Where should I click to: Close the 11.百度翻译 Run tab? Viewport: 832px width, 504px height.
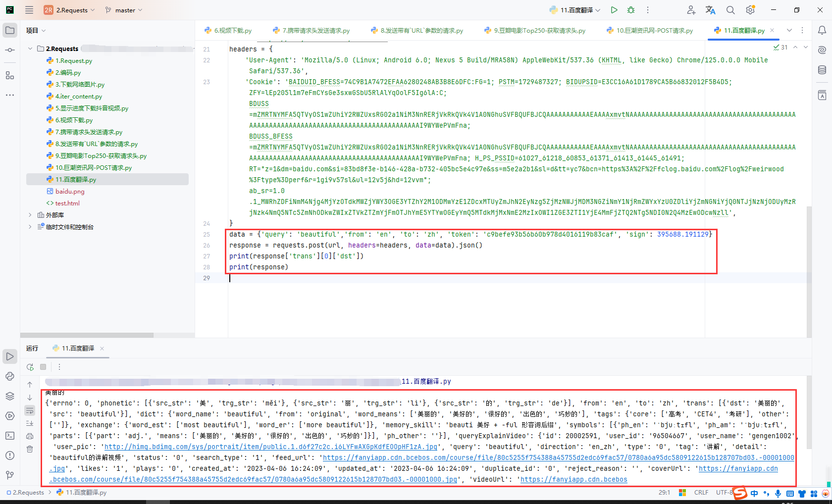102,349
